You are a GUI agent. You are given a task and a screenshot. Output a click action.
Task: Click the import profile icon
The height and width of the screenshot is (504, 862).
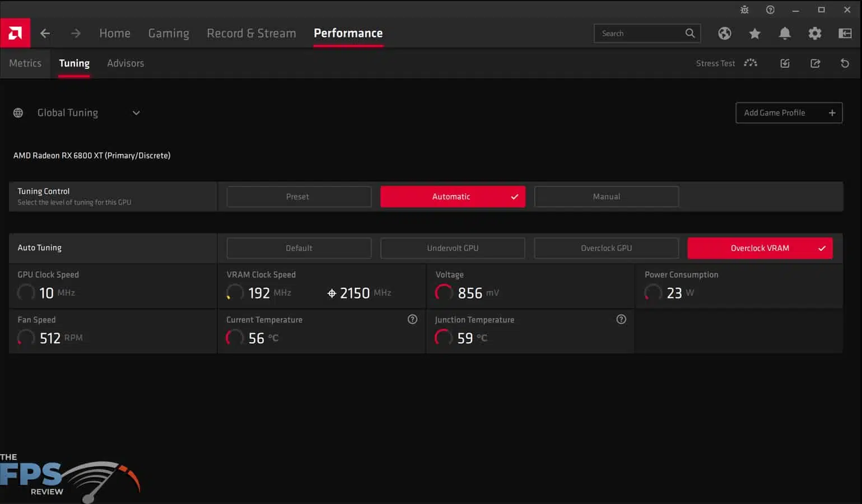click(785, 63)
